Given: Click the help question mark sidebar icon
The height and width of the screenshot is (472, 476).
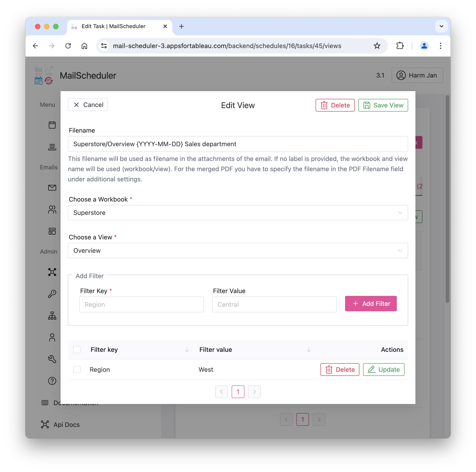Looking at the screenshot, I should [x=52, y=381].
